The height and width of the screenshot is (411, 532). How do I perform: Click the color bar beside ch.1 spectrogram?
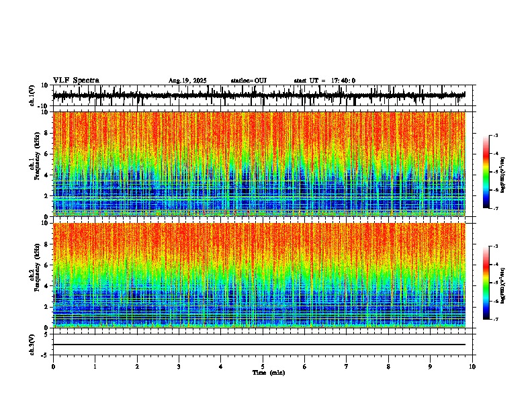point(486,172)
